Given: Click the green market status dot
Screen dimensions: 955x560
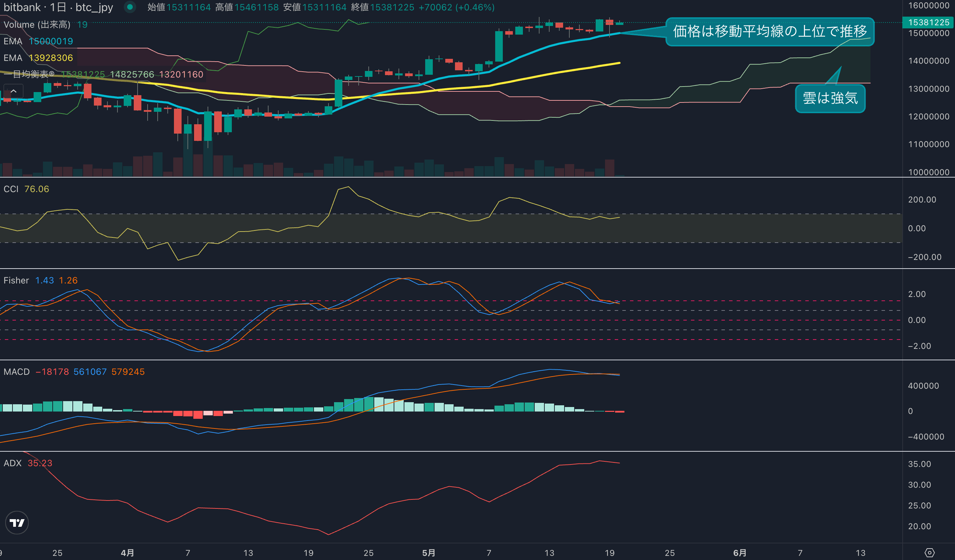Looking at the screenshot, I should point(130,7).
